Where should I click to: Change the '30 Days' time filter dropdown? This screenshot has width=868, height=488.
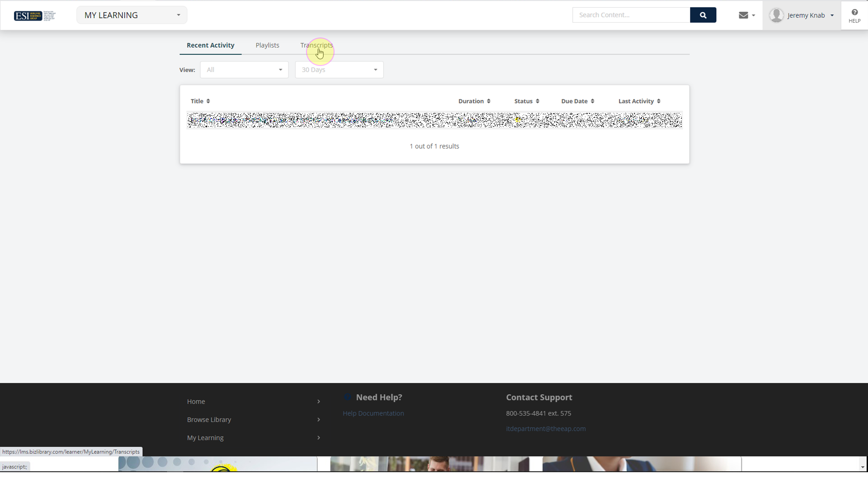pyautogui.click(x=339, y=70)
